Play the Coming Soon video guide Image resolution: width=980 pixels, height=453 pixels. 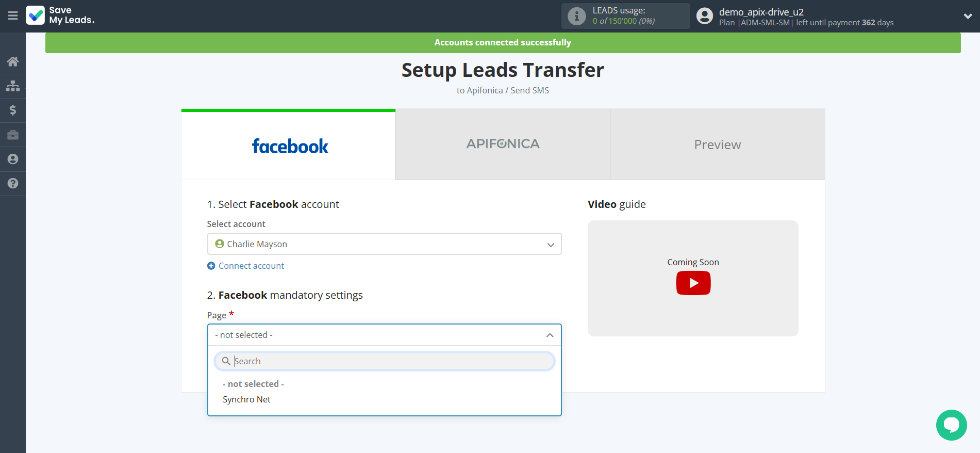(693, 283)
